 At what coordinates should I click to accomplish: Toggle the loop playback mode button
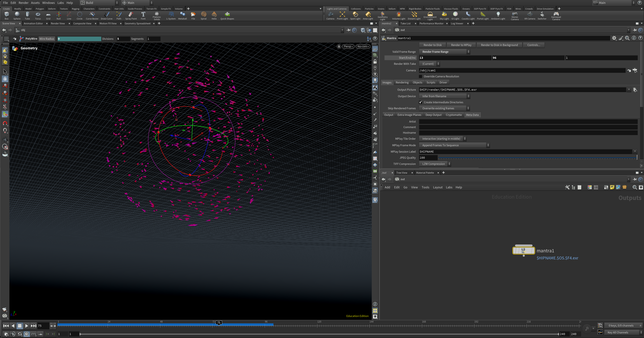point(20,334)
